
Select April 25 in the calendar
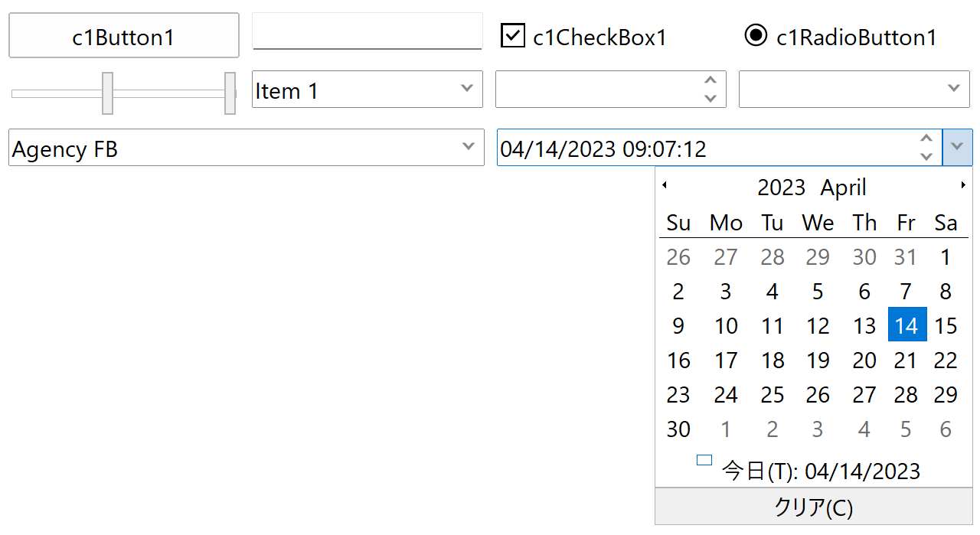click(x=773, y=395)
